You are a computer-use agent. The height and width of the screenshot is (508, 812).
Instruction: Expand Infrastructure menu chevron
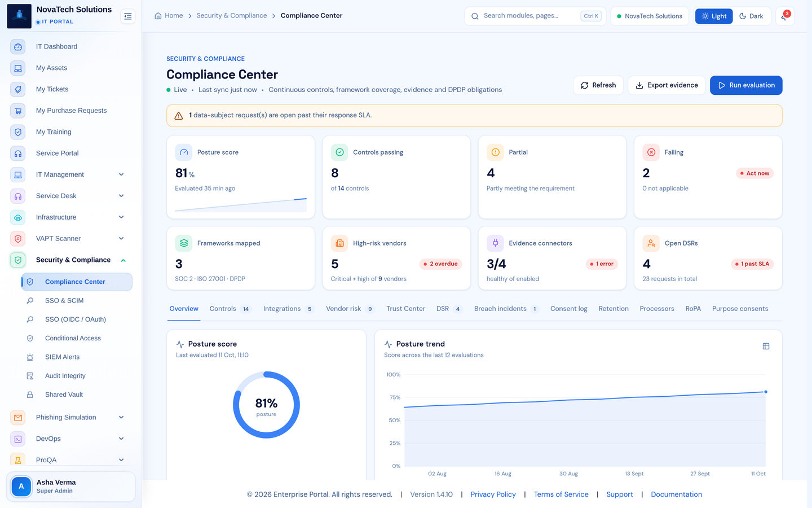pos(121,217)
